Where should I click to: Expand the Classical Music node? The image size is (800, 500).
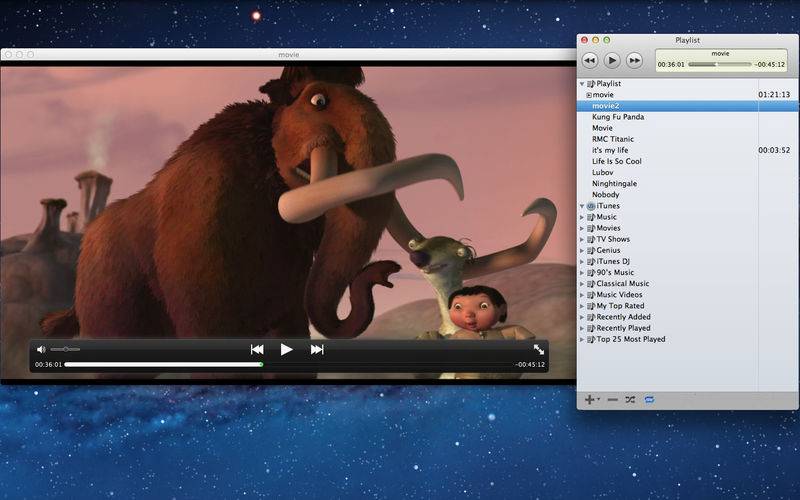click(582, 284)
